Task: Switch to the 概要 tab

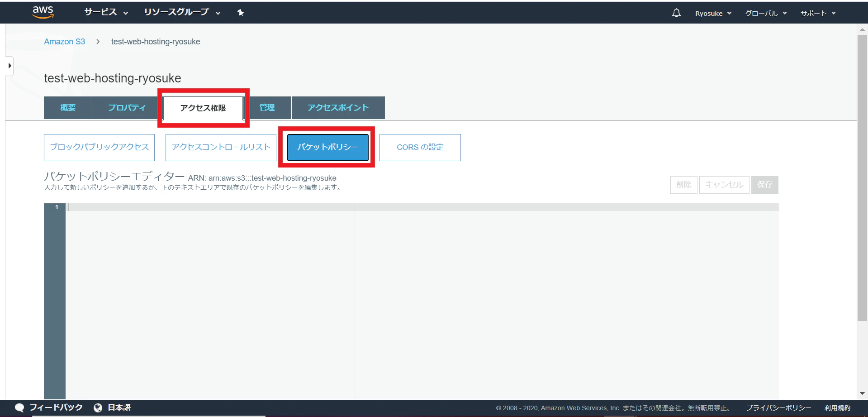Action: 68,108
